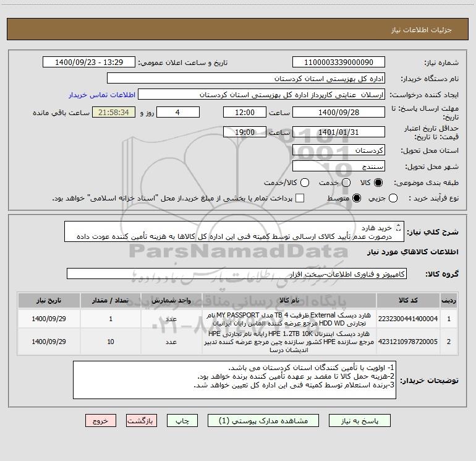The width and height of the screenshot is (476, 461).
Task: Select the متوسط purchase type radio
Action: [x=357, y=198]
